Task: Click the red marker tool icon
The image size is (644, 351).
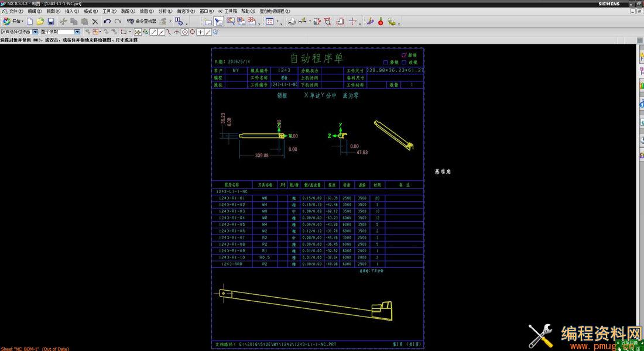Action: (x=381, y=21)
